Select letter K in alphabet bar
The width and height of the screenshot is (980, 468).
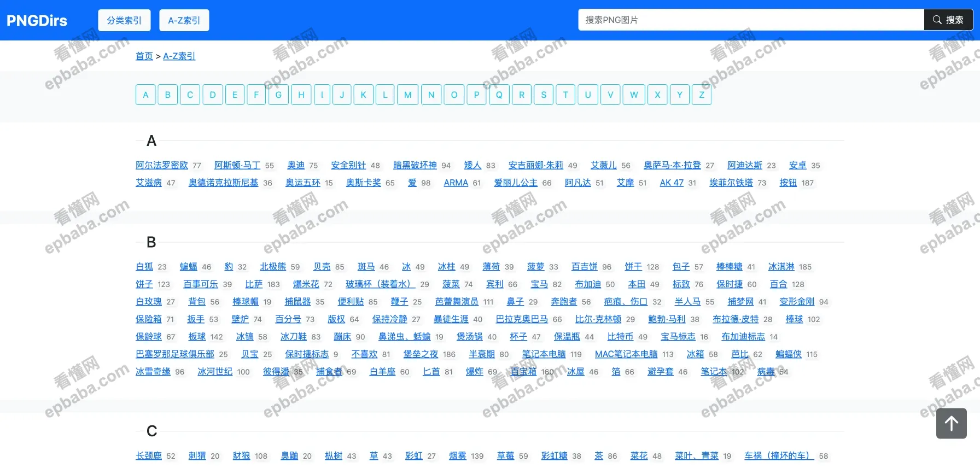[363, 95]
